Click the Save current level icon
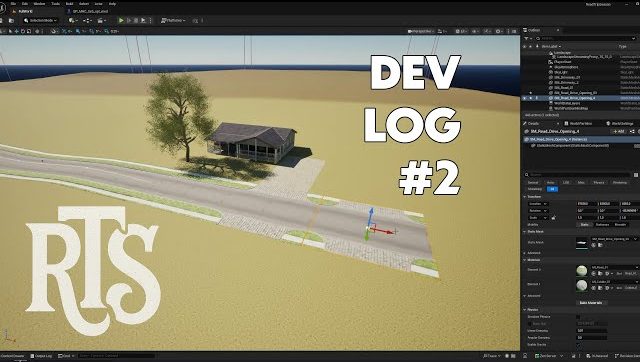Screen dimensions: 640x362 click(x=2, y=20)
